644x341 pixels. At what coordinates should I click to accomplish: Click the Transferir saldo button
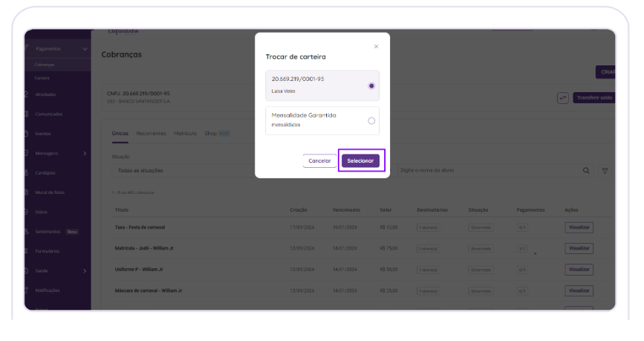pos(593,98)
